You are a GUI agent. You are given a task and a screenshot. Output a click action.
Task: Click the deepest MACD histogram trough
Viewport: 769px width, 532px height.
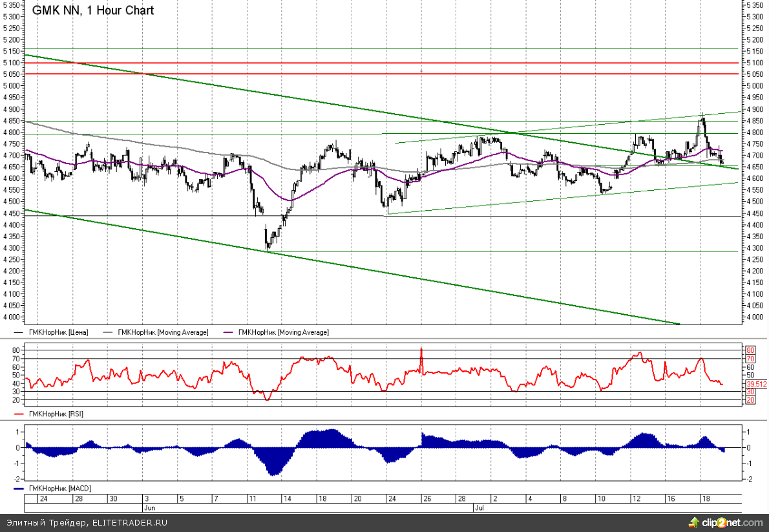tap(274, 475)
